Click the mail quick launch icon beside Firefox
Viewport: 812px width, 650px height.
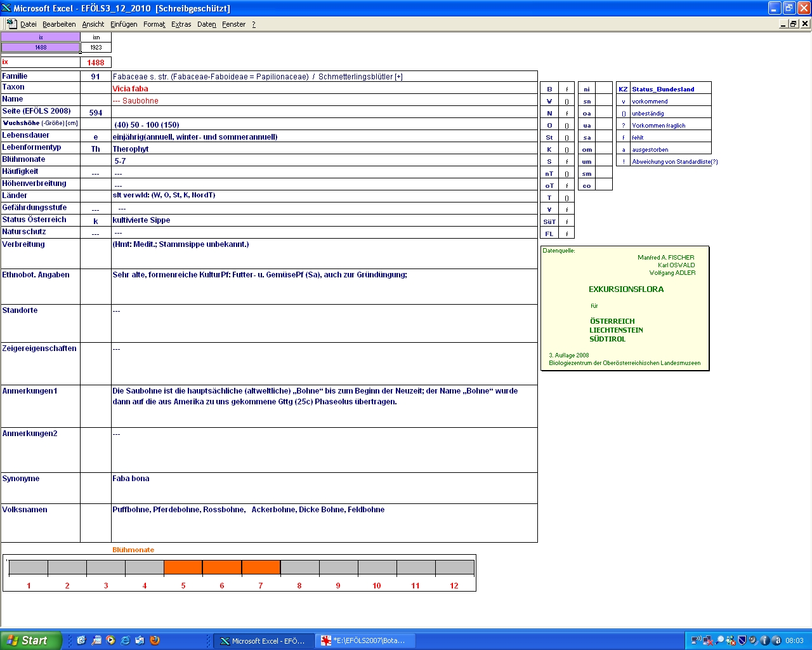tap(140, 640)
